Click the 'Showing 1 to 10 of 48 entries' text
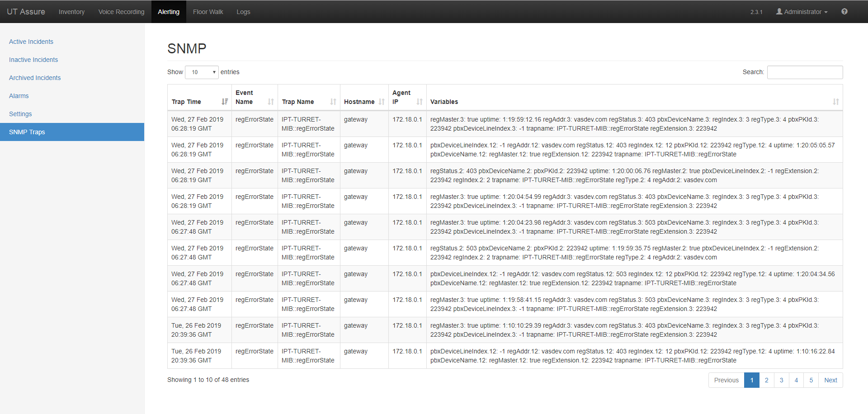The image size is (868, 414). pyautogui.click(x=208, y=380)
